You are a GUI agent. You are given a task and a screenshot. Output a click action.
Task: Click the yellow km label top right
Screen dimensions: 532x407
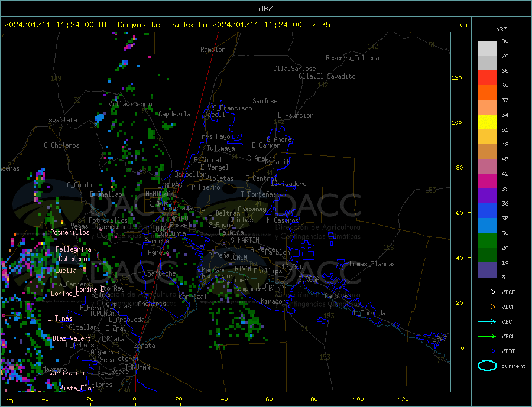coord(462,25)
